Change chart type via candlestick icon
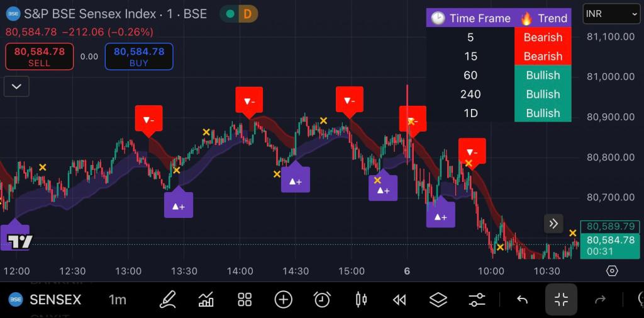Image resolution: width=644 pixels, height=318 pixels. (x=361, y=300)
